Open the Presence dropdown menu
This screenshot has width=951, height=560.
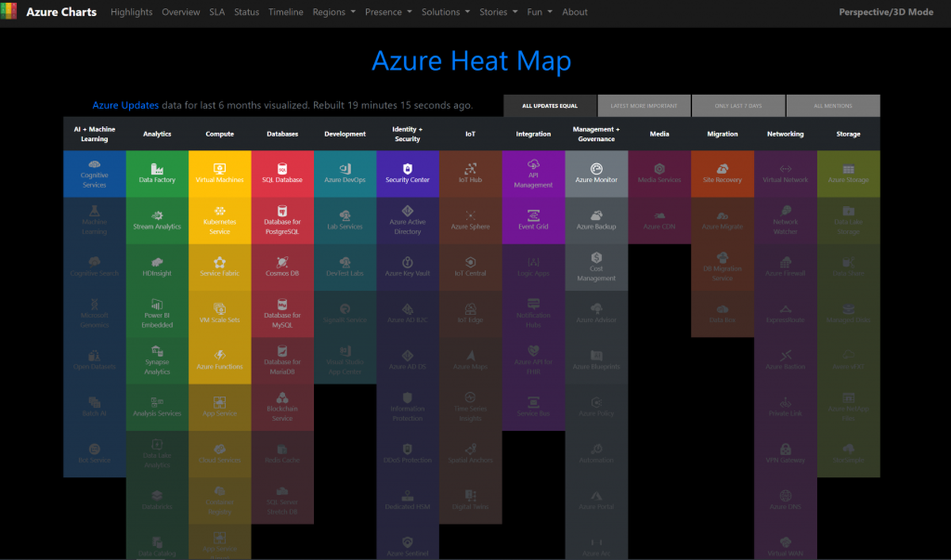(388, 12)
